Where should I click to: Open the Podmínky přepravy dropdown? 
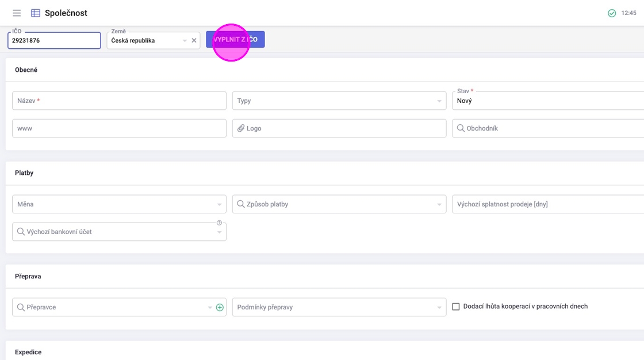coord(439,308)
